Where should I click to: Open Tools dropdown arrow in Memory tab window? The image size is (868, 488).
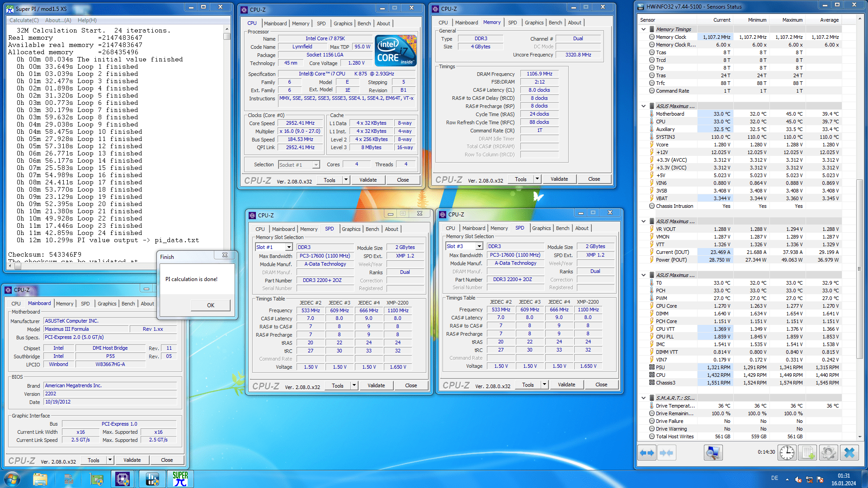(537, 179)
